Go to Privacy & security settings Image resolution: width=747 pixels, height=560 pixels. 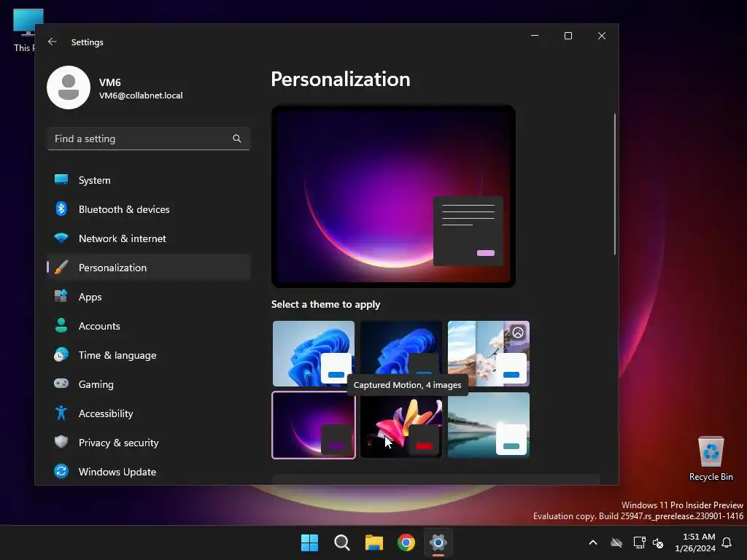(149, 443)
